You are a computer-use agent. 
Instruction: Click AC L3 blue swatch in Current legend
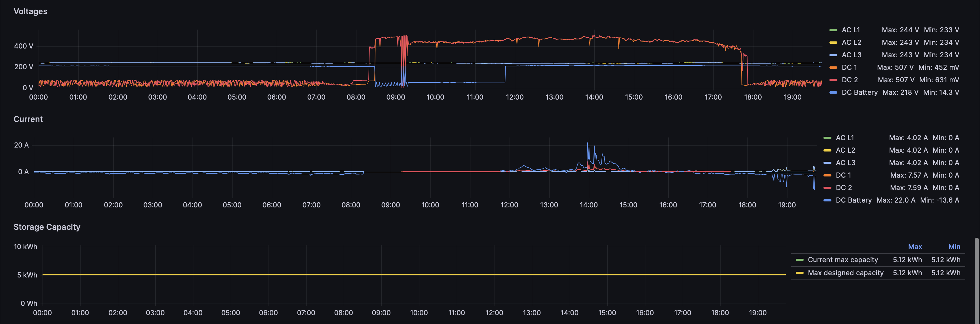pos(827,163)
